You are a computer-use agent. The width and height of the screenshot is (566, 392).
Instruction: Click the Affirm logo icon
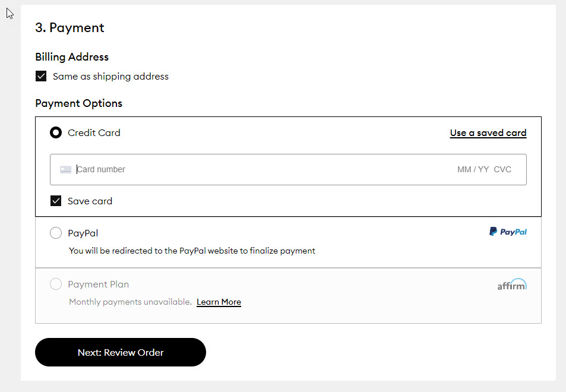(x=511, y=284)
